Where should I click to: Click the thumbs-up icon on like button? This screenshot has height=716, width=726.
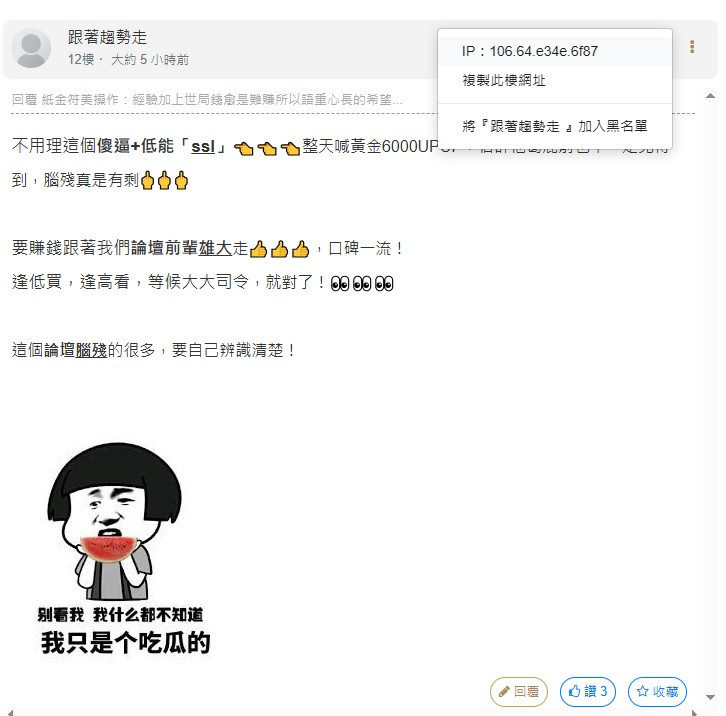click(x=575, y=691)
